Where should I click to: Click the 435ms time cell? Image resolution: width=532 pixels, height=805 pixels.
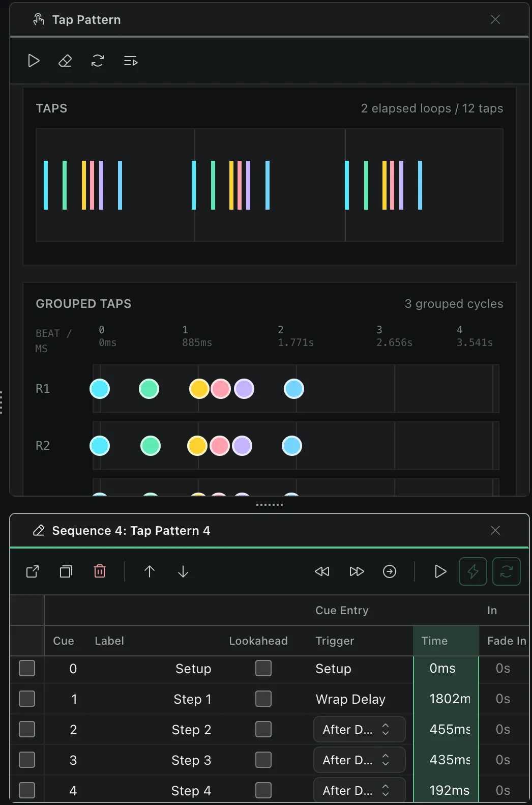click(446, 760)
